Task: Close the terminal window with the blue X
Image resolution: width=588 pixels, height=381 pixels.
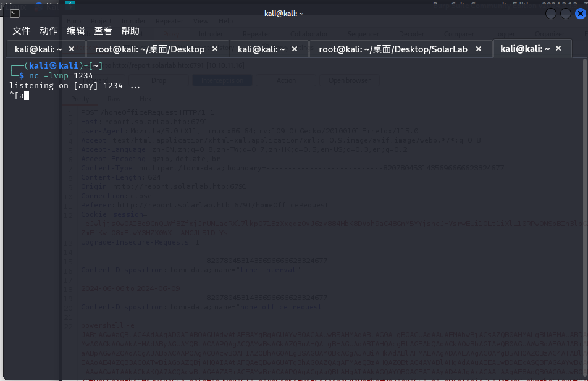Action: pos(581,14)
